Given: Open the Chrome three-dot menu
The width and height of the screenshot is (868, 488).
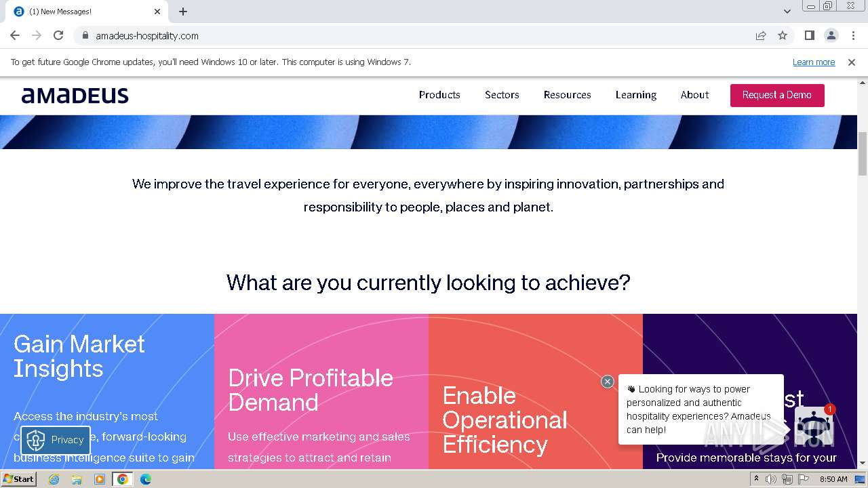Looking at the screenshot, I should point(852,35).
